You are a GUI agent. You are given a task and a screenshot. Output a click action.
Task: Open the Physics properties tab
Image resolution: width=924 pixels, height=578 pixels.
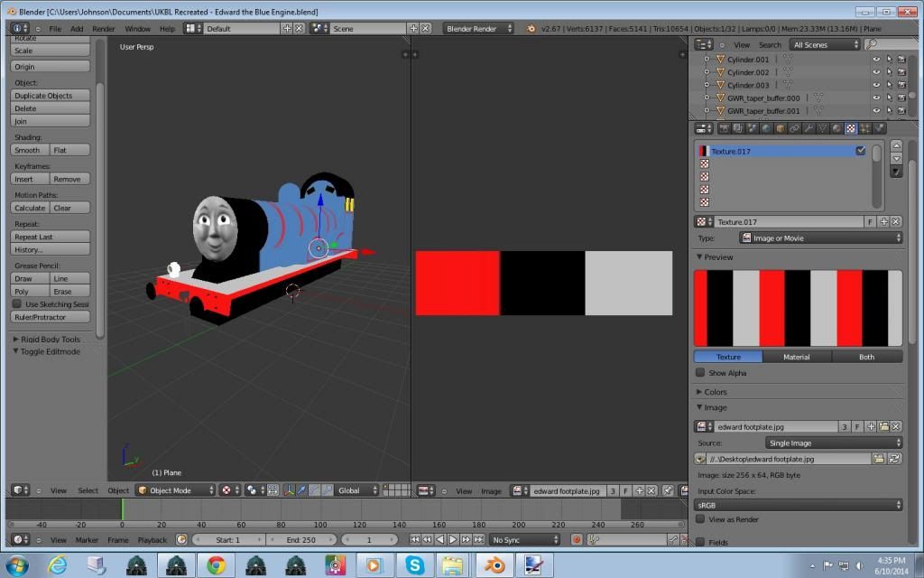(x=879, y=128)
